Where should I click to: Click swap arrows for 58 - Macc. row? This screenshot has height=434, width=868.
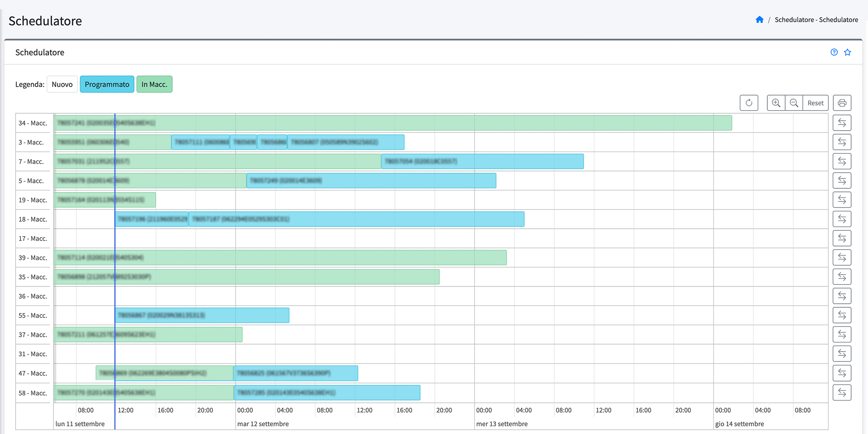(842, 393)
